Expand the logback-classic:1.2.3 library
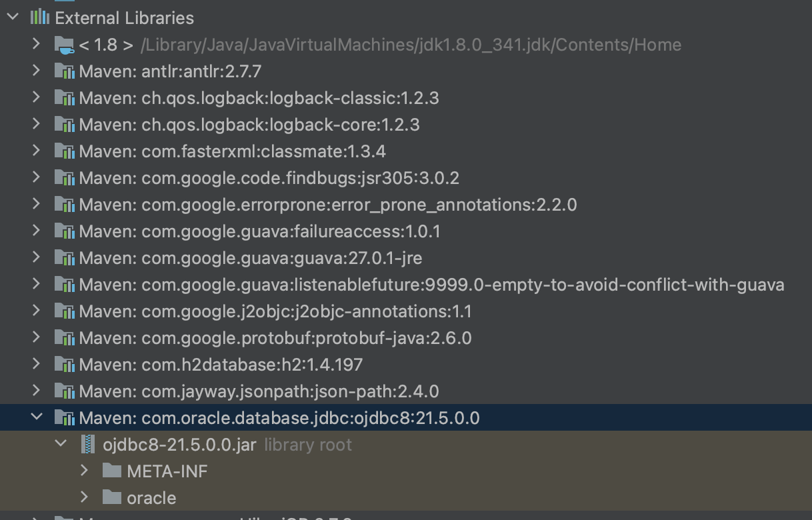Image resolution: width=812 pixels, height=520 pixels. [x=37, y=97]
